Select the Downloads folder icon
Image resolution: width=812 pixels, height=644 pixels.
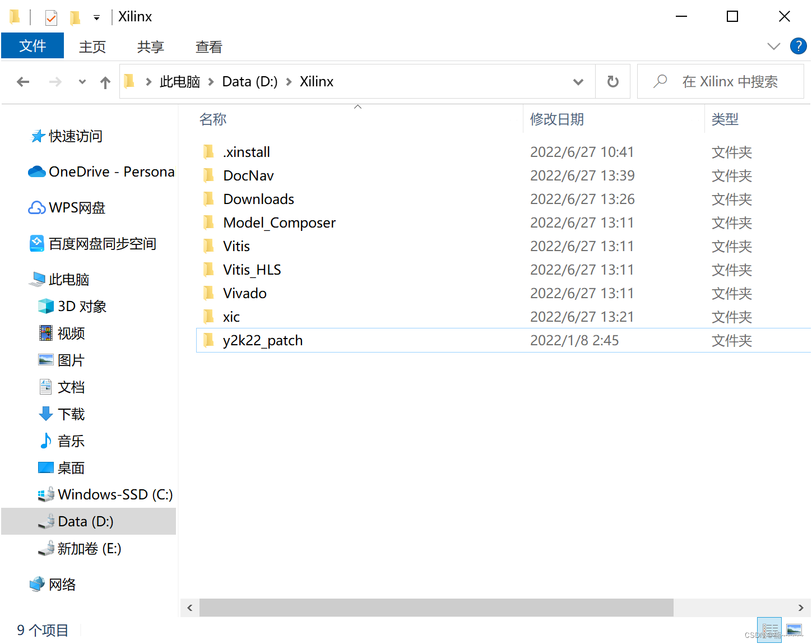[208, 199]
